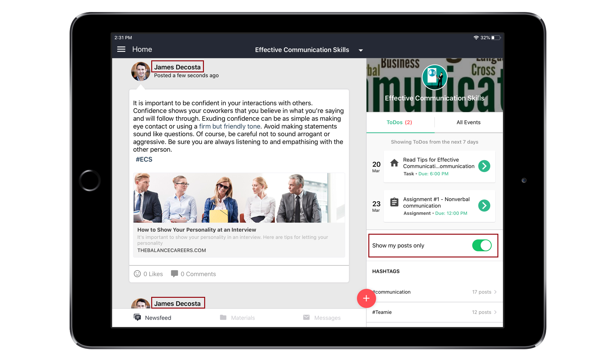616x364 pixels.
Task: Open the classroom logo in banner
Action: pos(435,77)
